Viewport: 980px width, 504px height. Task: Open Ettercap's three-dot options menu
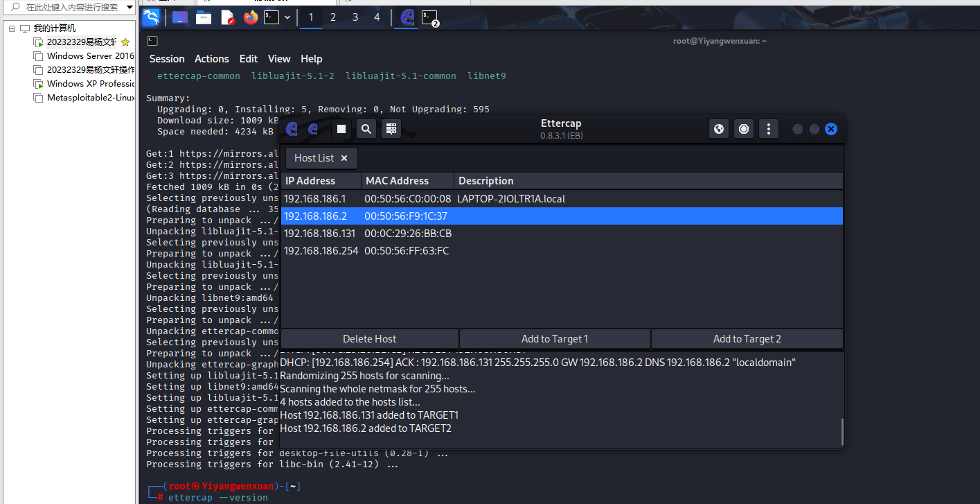[769, 129]
